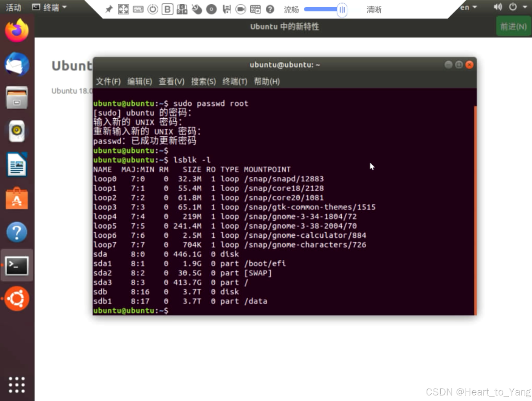Click the 流畅/清晰 quality slider handle
532x401 pixels.
(342, 10)
